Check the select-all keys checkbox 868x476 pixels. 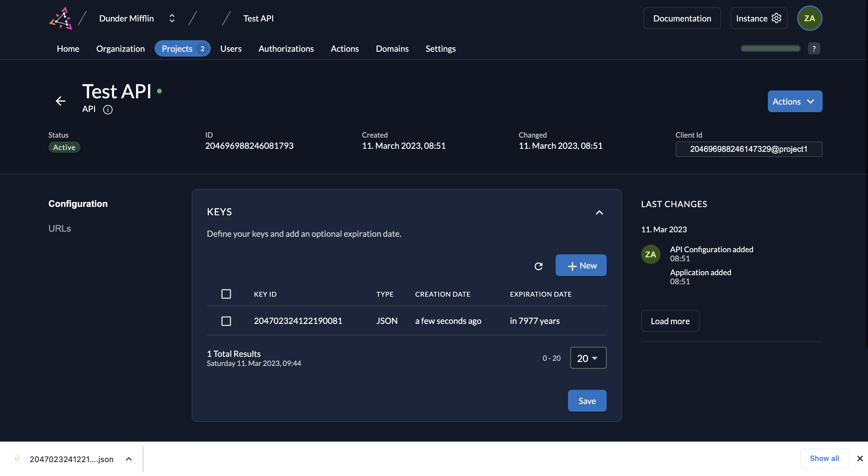(x=226, y=294)
